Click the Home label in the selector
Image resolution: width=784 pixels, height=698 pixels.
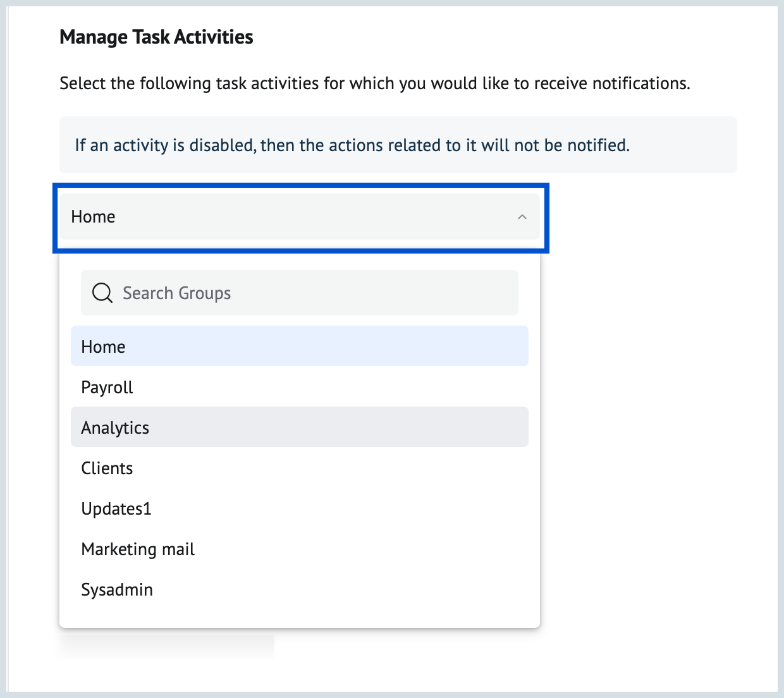[94, 217]
